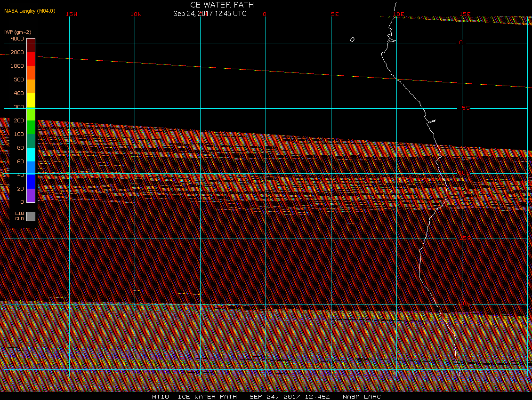Viewport: 532px width, 400px height.
Task: Click the purple 0-20 legend swatch
Action: (x=31, y=195)
